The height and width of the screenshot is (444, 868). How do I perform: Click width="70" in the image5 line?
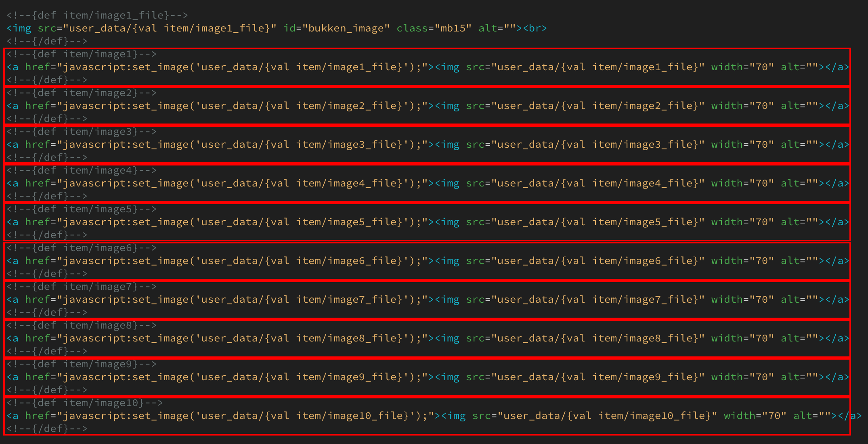(742, 222)
